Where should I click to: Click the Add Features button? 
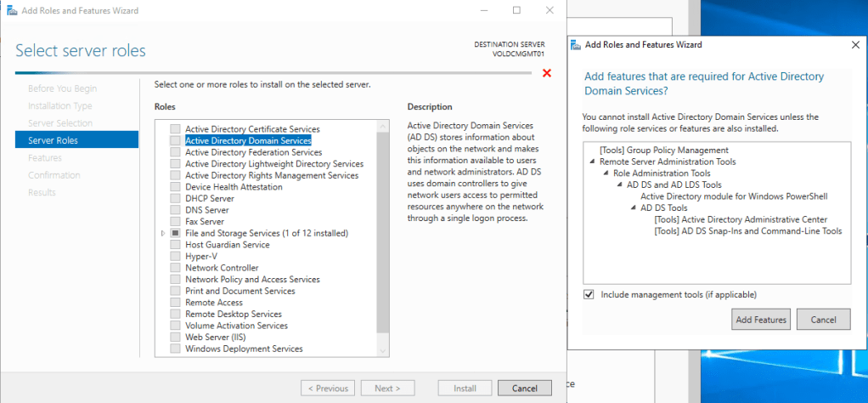point(760,320)
